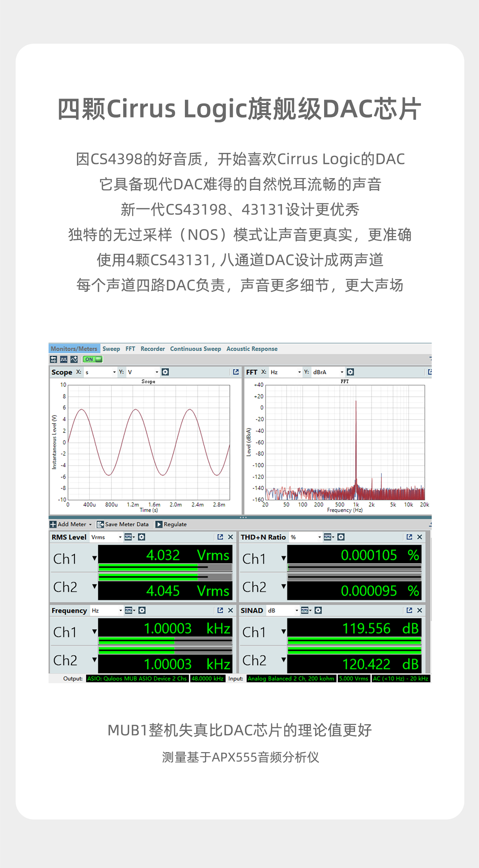Click the Ch1 RMS Level bar graph
This screenshot has width=479, height=868.
tap(165, 567)
